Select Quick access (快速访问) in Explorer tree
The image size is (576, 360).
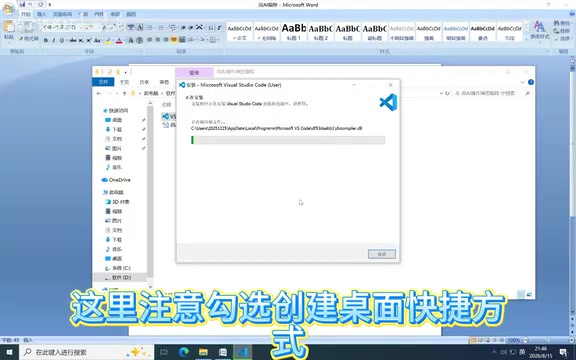116,110
